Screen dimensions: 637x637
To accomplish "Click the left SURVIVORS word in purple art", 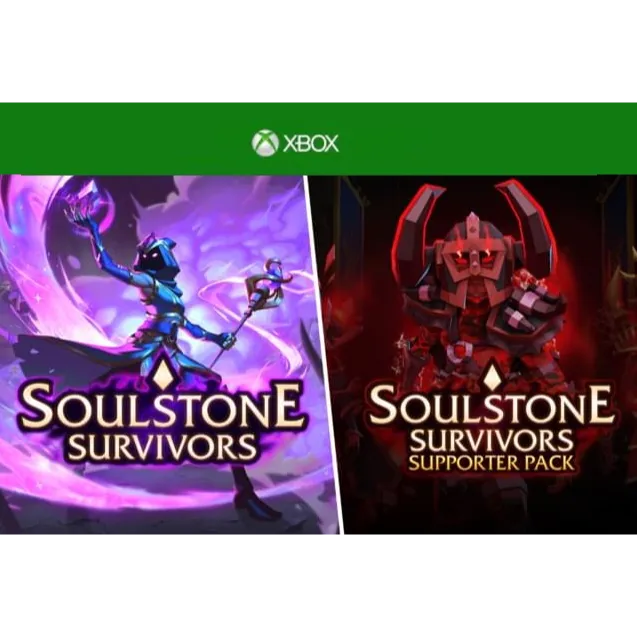I will [162, 447].
